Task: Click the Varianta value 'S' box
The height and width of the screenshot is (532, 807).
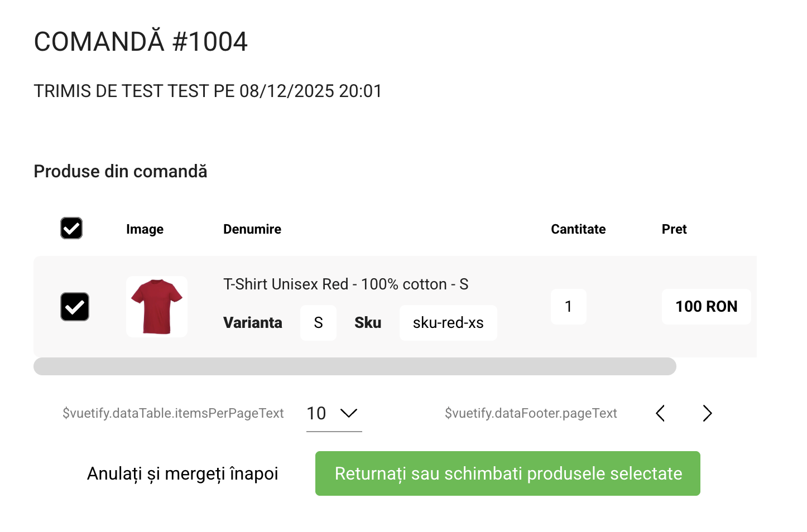Action: coord(318,323)
